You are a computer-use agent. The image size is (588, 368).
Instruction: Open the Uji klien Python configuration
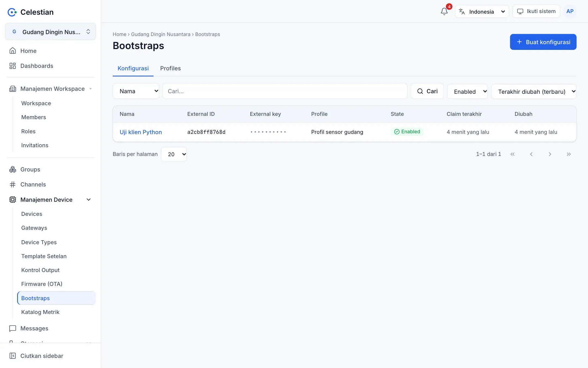tap(141, 132)
